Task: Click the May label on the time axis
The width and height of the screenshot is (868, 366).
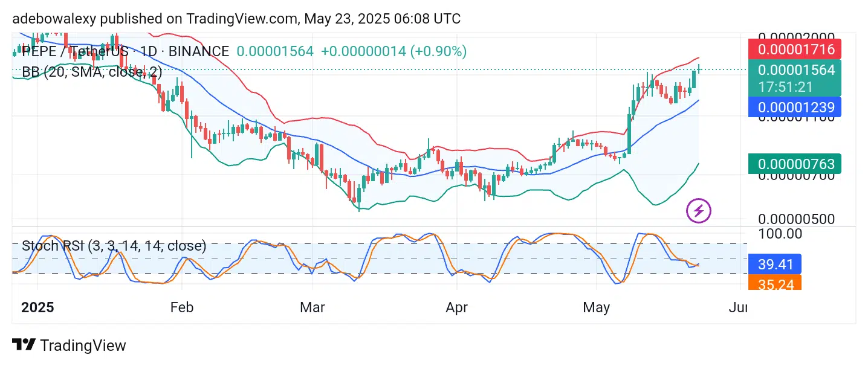Action: [597, 307]
